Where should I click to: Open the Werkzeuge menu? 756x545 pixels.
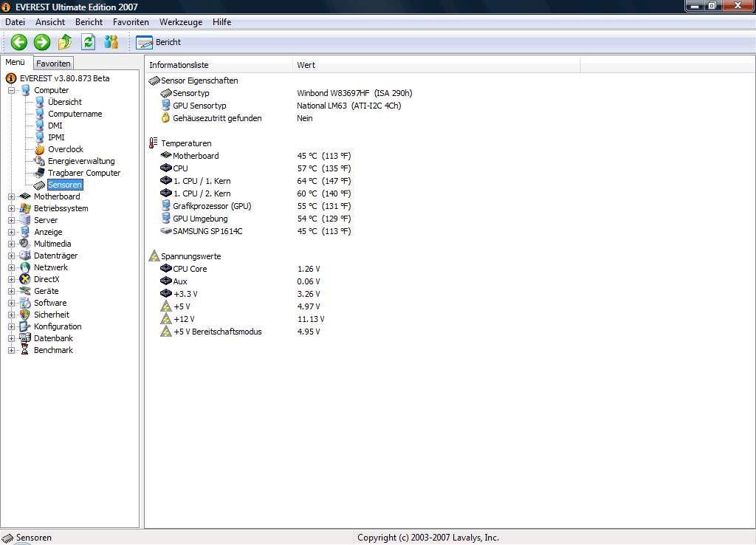click(181, 22)
